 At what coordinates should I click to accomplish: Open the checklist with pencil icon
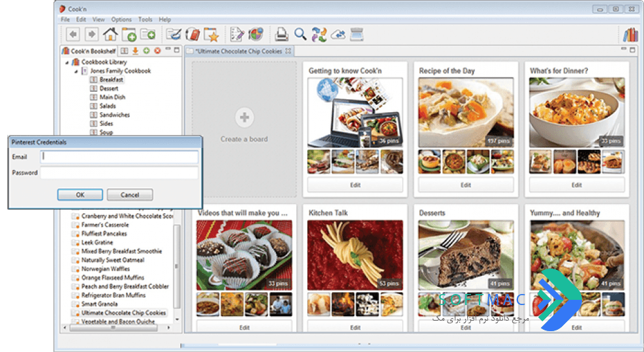point(237,35)
